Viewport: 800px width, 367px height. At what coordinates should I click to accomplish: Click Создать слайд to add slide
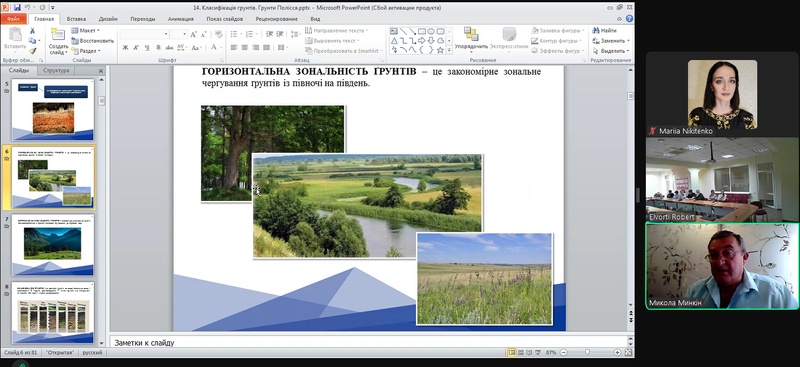point(59,41)
